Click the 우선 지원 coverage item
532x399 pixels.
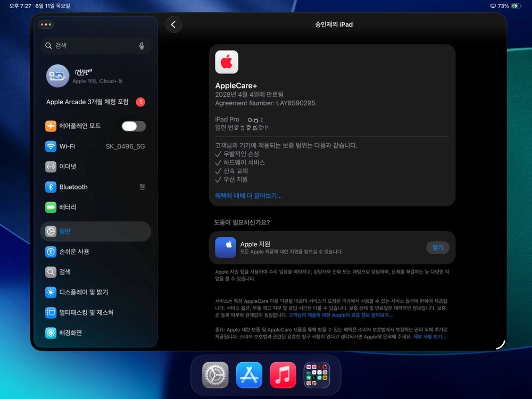tap(236, 179)
